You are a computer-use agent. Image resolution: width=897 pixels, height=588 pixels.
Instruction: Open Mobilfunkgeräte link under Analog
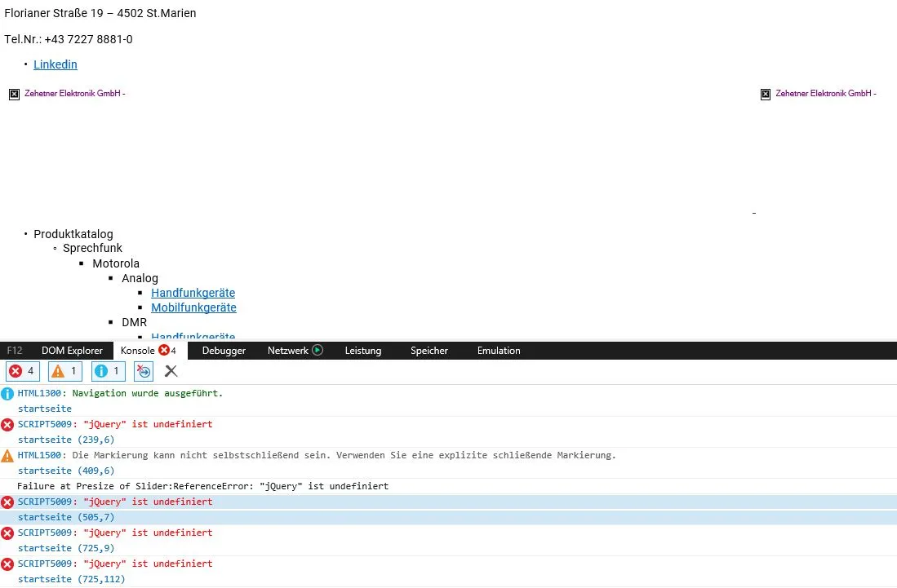193,307
